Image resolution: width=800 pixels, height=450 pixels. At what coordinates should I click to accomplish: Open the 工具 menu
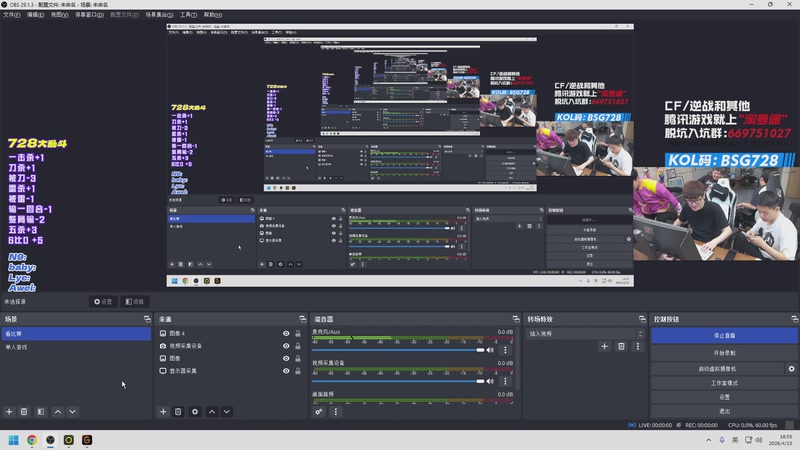coord(188,15)
